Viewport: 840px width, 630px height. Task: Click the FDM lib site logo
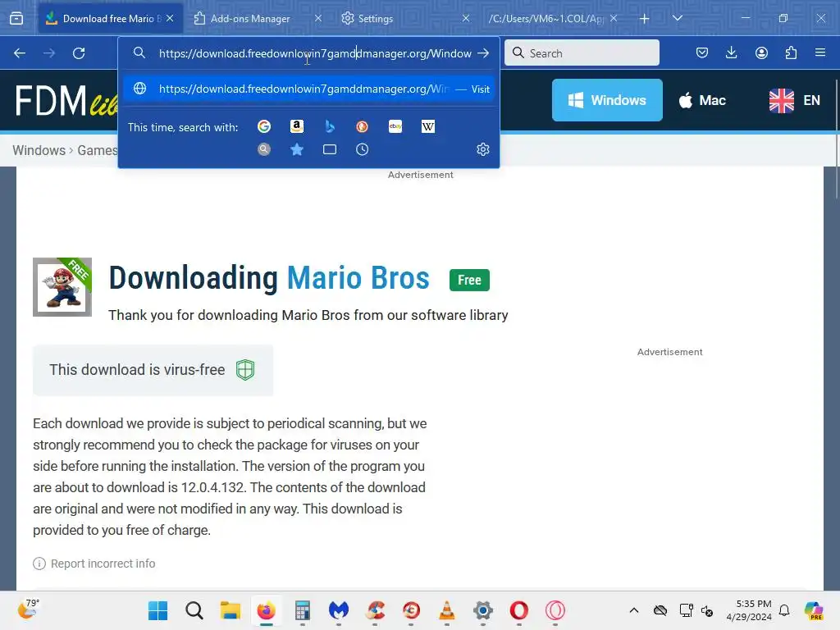[66, 101]
